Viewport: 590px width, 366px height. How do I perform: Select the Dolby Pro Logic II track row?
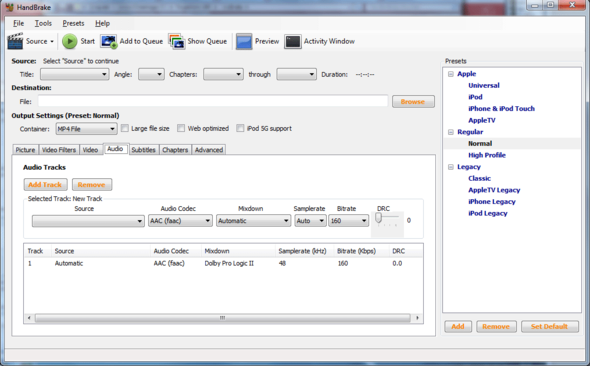click(x=223, y=263)
